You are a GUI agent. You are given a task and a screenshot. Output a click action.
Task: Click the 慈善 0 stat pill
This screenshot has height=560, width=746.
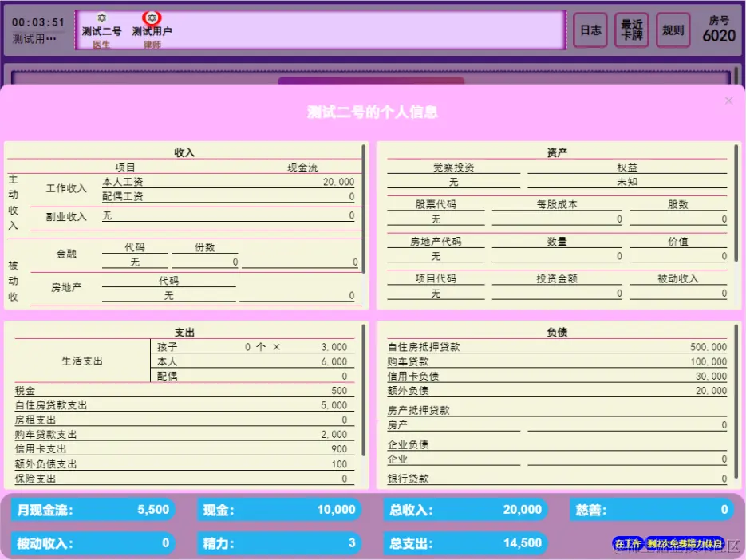click(x=651, y=510)
